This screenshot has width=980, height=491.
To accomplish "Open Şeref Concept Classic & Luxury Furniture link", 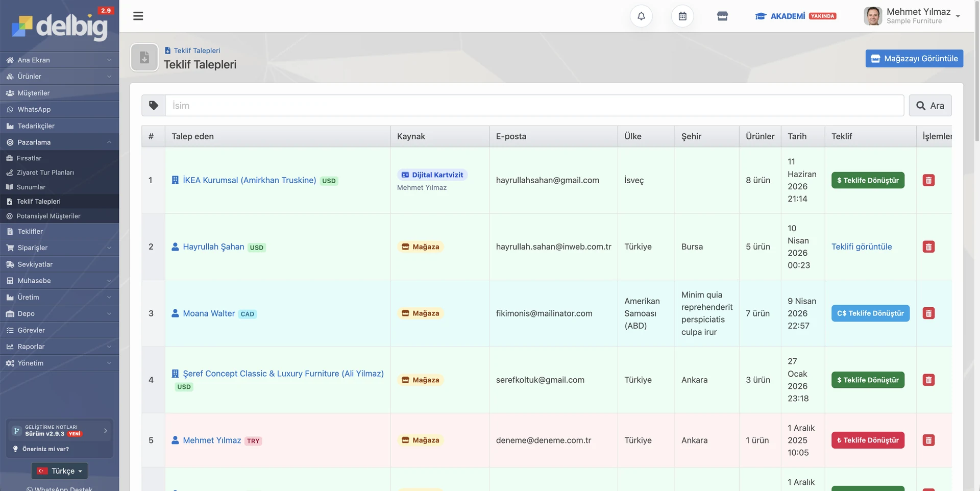I will point(283,374).
